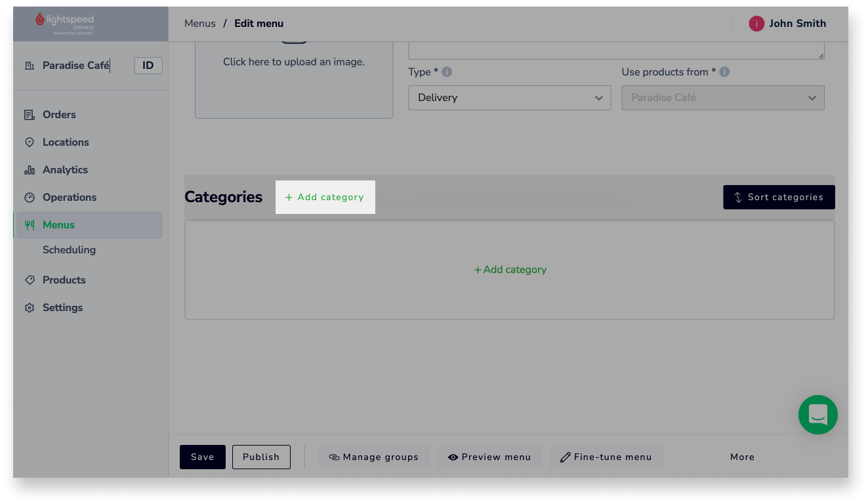Click the Lightspeed Delivery logo

pos(64,24)
